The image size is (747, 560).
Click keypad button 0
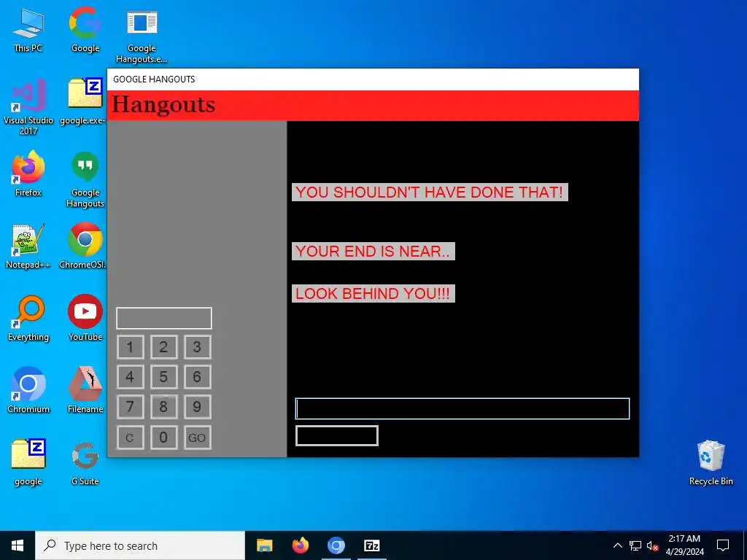click(163, 437)
